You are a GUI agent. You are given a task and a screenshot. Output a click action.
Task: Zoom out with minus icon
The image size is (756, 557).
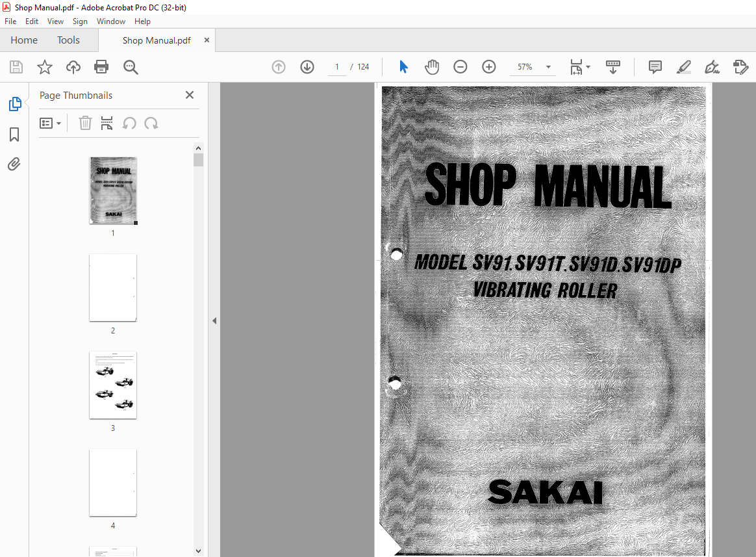[460, 66]
